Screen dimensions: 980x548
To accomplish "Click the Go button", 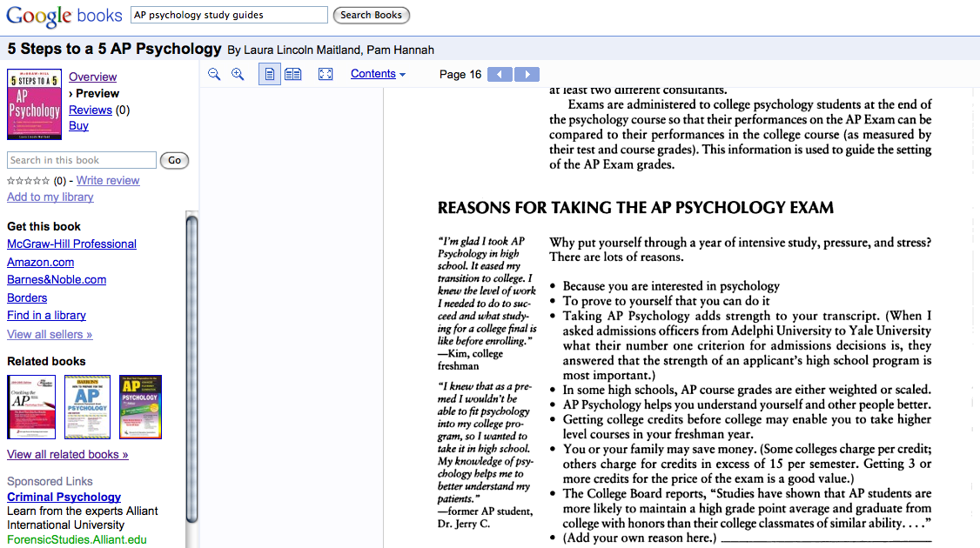I will [x=174, y=161].
